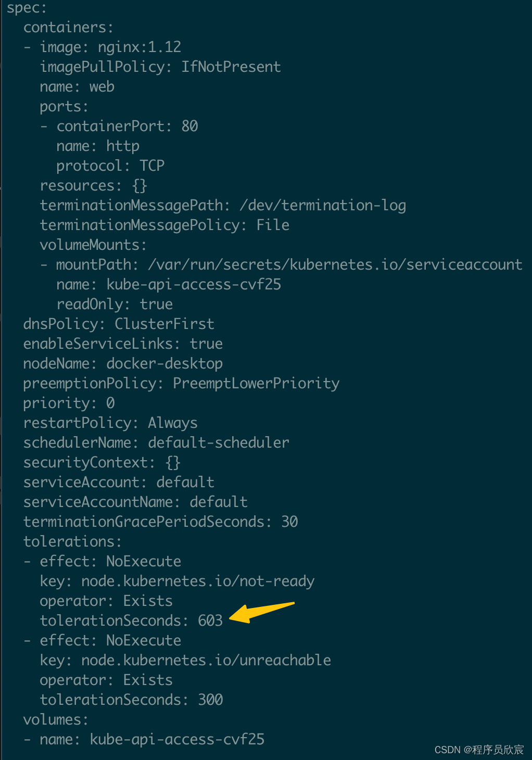The image size is (532, 760).
Task: Click the volumes name kube-api-access-cvf25
Action: (177, 739)
